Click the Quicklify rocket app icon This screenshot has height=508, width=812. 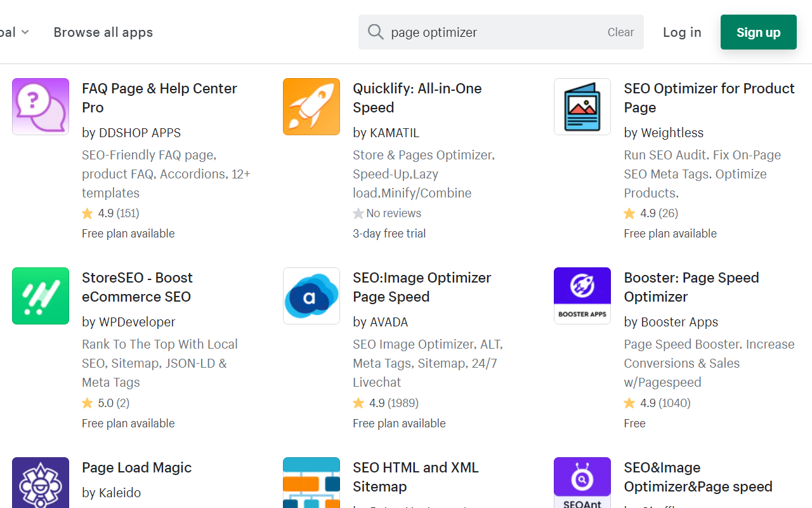pyautogui.click(x=311, y=106)
